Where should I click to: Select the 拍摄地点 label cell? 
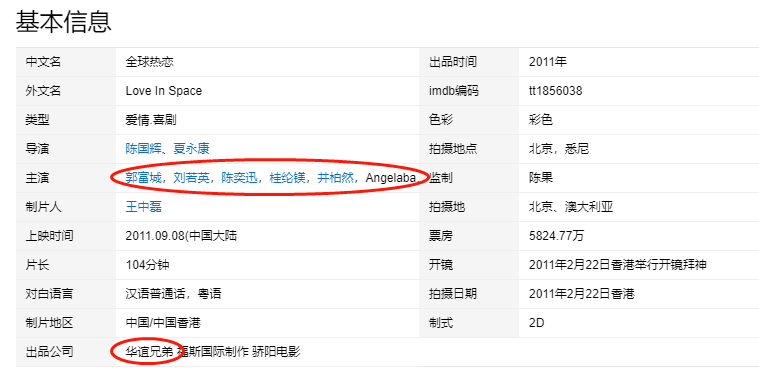click(x=469, y=149)
